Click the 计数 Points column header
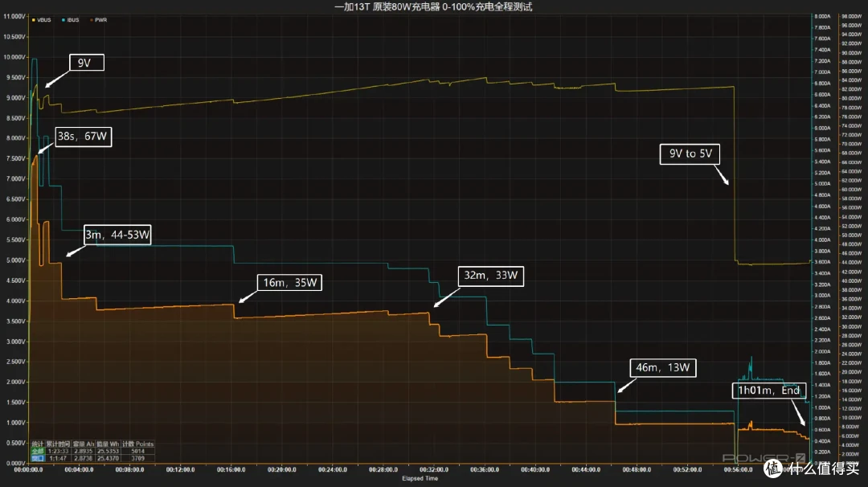 pyautogui.click(x=138, y=444)
